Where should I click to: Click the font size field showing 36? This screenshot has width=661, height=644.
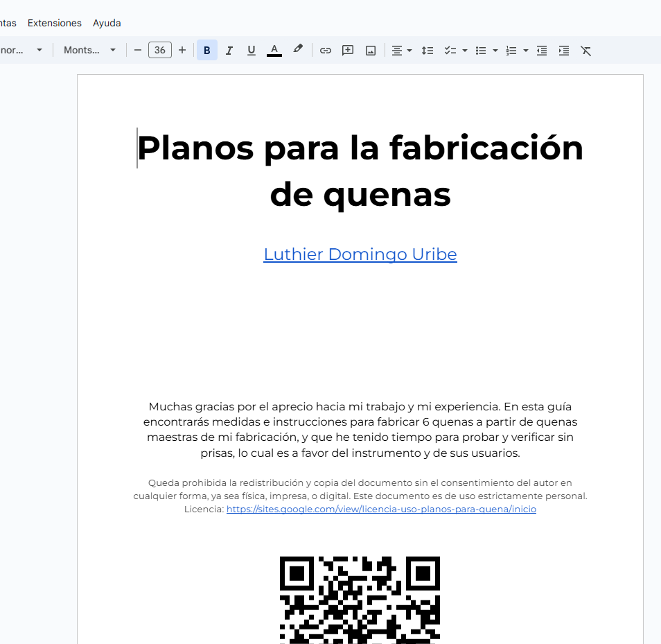160,50
